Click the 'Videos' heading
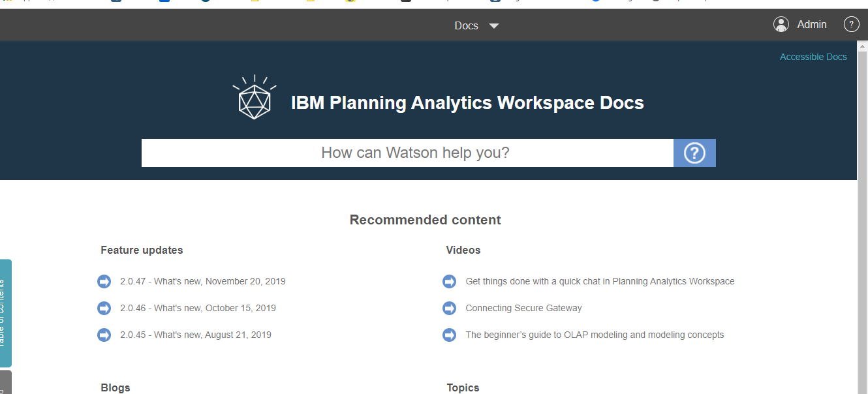 [463, 250]
